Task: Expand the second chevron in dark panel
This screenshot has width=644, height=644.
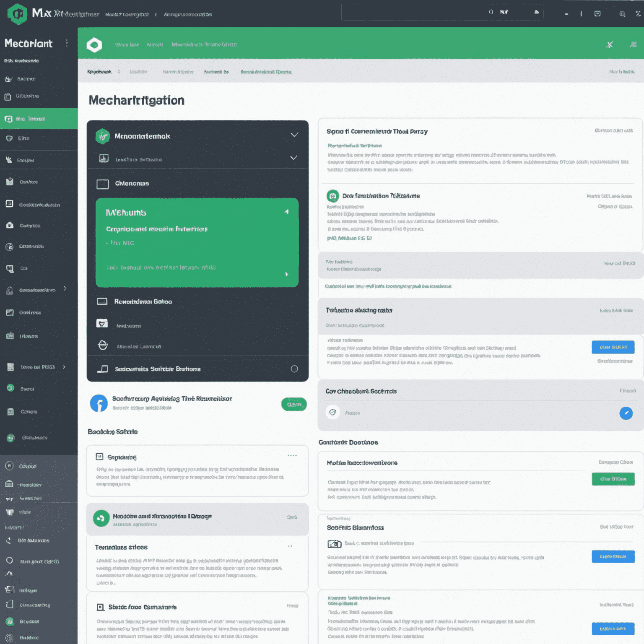Action: pos(293,158)
